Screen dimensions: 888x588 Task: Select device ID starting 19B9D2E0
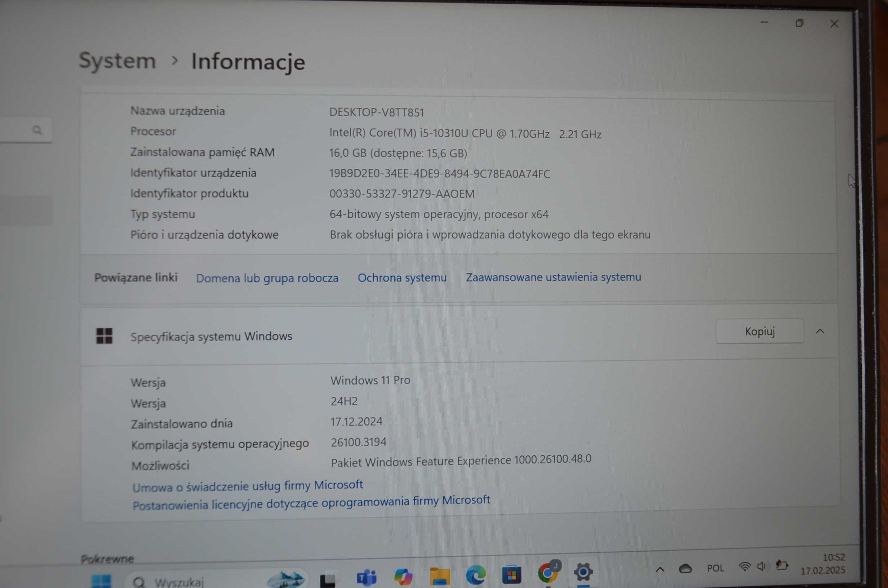coord(440,174)
